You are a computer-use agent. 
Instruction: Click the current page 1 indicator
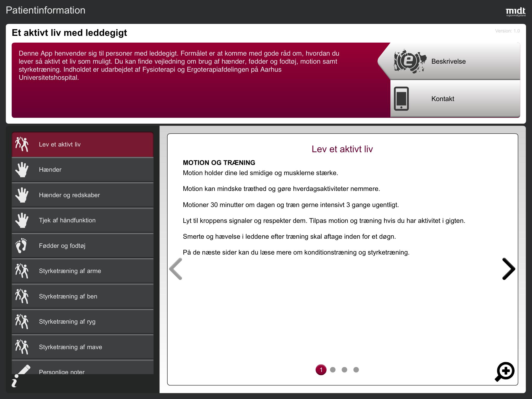pyautogui.click(x=321, y=370)
